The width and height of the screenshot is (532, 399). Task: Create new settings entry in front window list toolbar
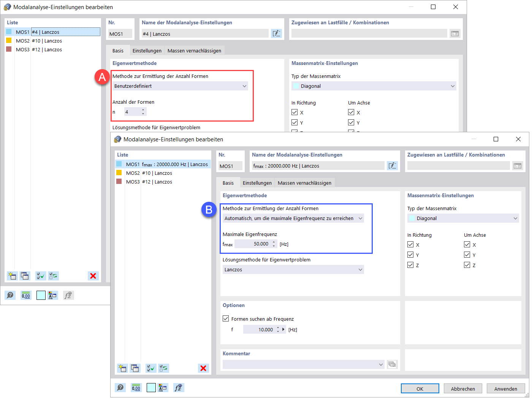click(122, 368)
